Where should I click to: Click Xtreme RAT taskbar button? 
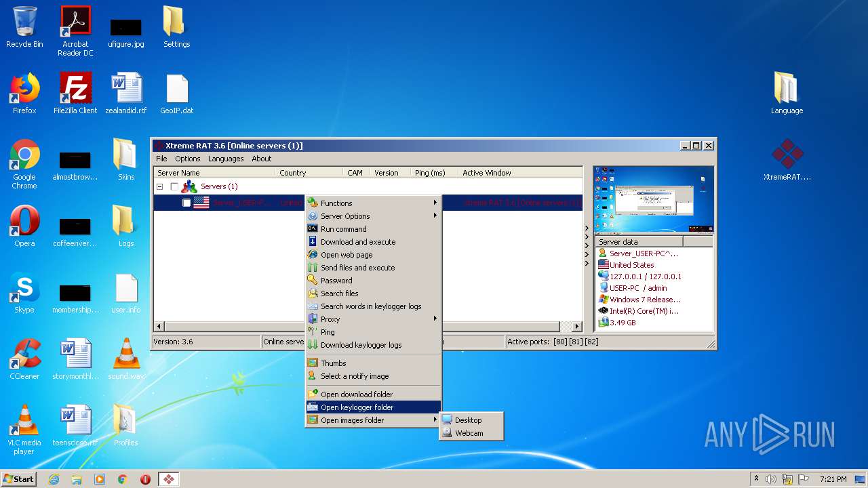click(168, 479)
